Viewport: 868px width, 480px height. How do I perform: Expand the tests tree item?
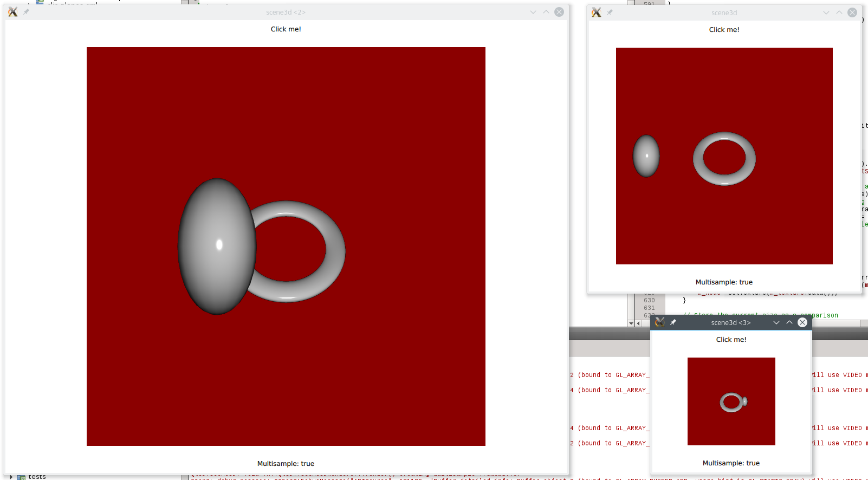pos(11,477)
